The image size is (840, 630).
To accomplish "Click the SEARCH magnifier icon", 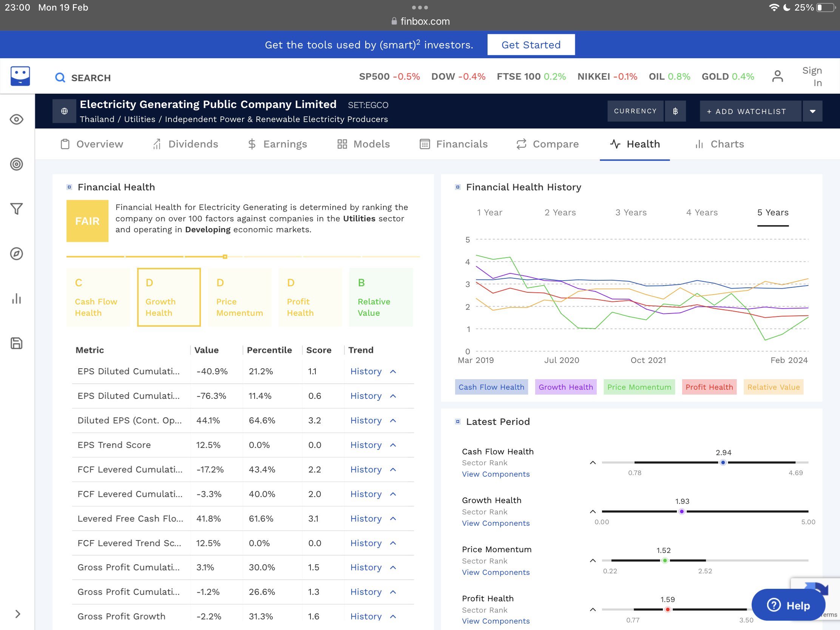I will pos(60,77).
